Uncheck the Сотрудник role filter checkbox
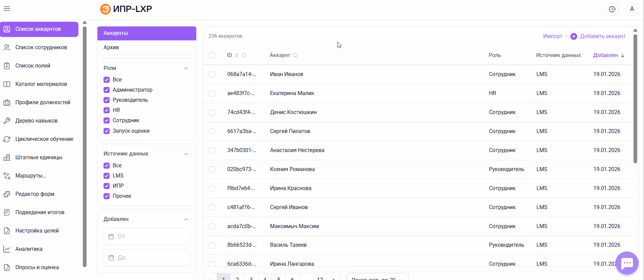 pyautogui.click(x=107, y=120)
